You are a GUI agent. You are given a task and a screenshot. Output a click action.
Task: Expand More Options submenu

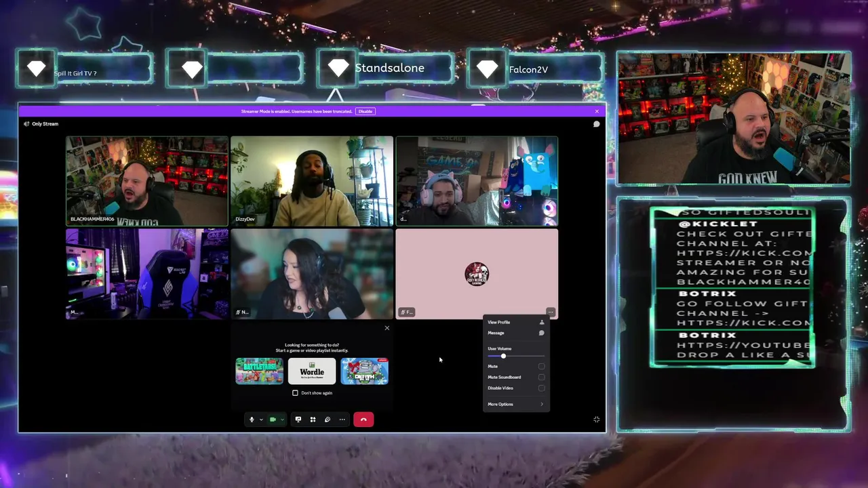516,404
